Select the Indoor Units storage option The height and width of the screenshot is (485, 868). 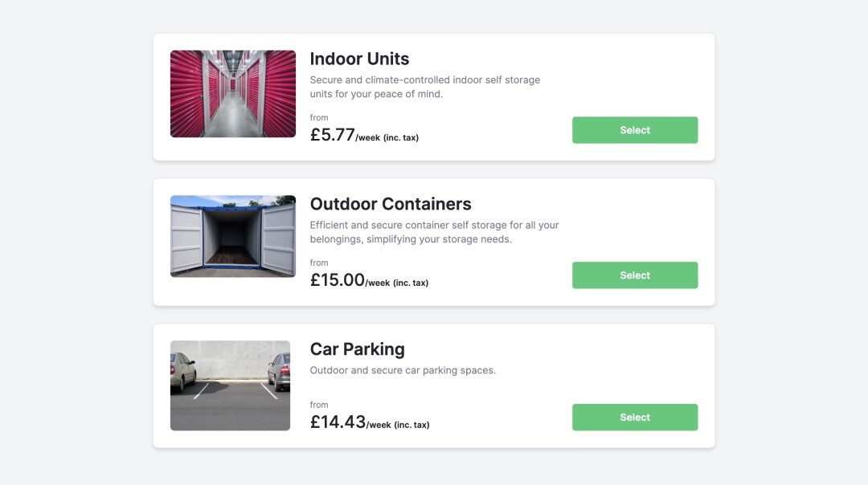pos(635,130)
